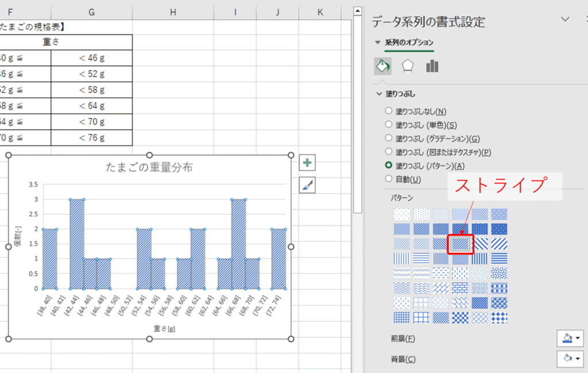
Task: Select 塗りつぶしなし radio button
Action: coord(389,111)
